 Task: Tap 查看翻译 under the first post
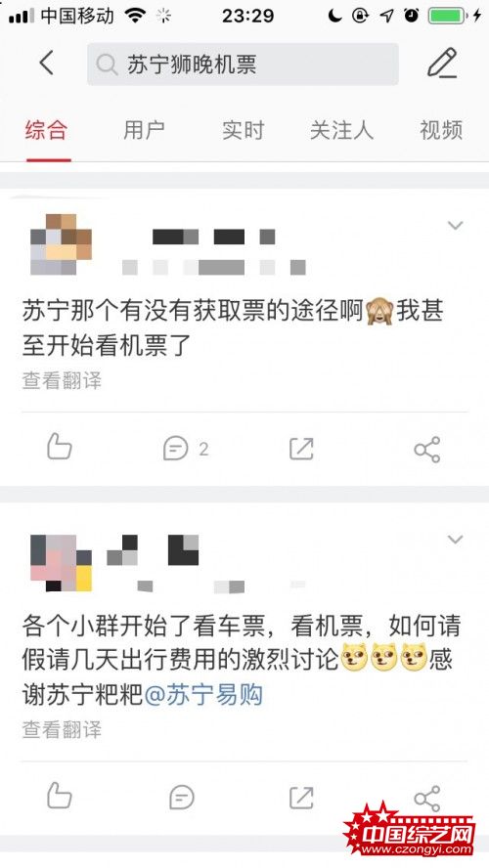click(62, 381)
